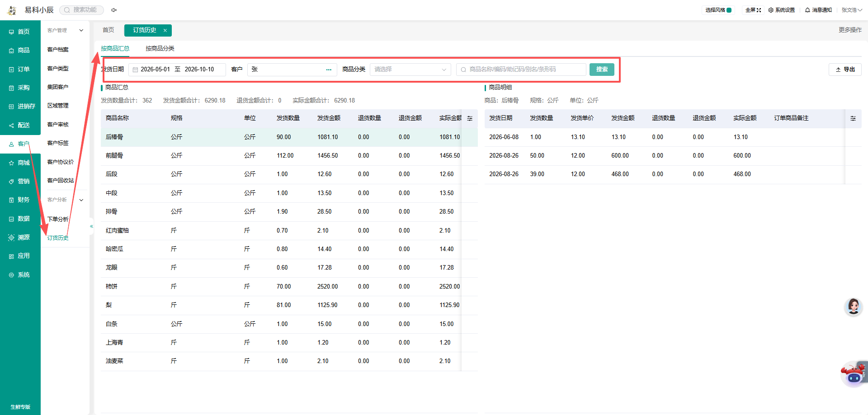Image resolution: width=868 pixels, height=415 pixels.
Task: Open the robot assistant widget
Action: click(x=854, y=374)
